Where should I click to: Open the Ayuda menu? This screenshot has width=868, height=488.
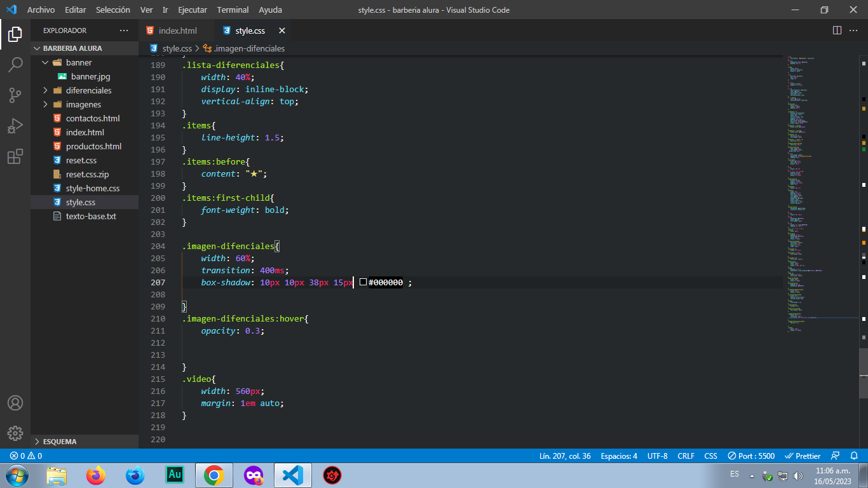point(271,10)
